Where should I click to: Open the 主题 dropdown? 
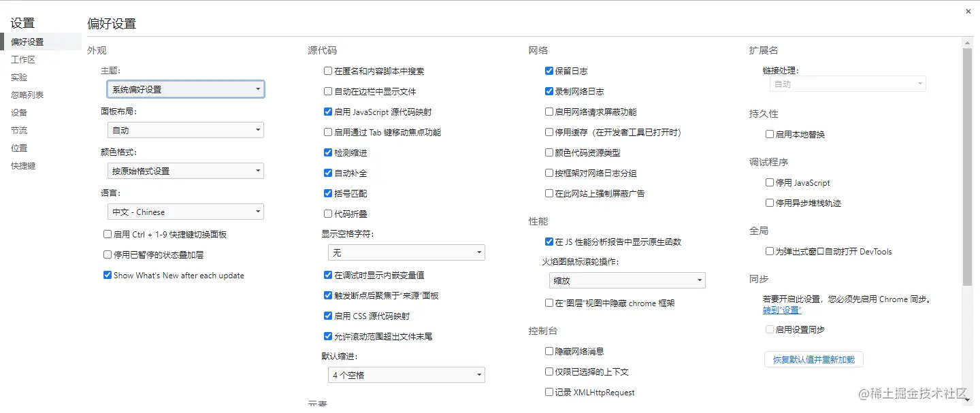[x=185, y=88]
